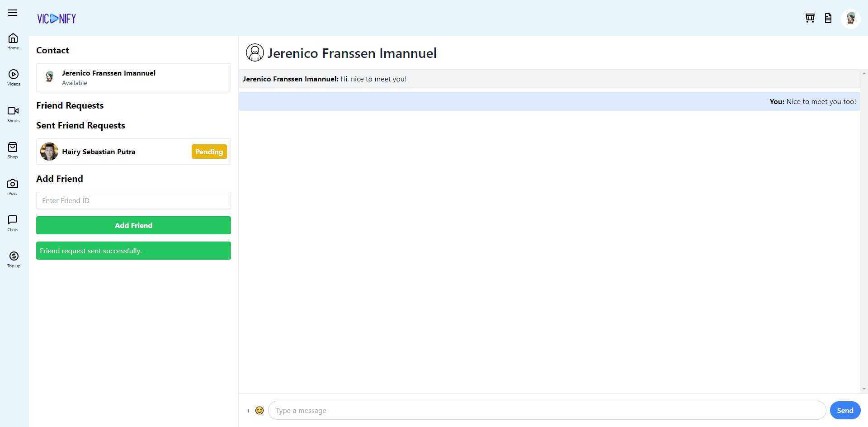Click Hairy Sebastian Putra avatar
Viewport: 868px width, 427px height.
tap(49, 152)
